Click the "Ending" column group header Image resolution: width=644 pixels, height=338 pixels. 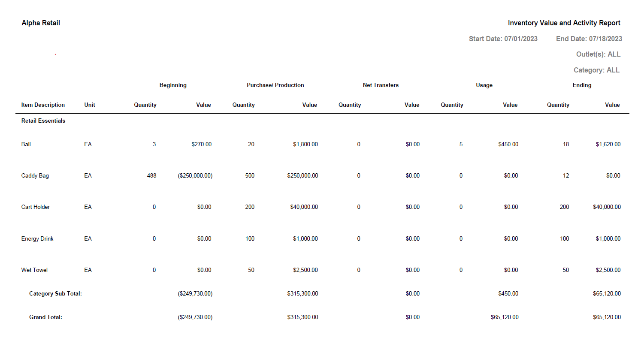click(582, 85)
